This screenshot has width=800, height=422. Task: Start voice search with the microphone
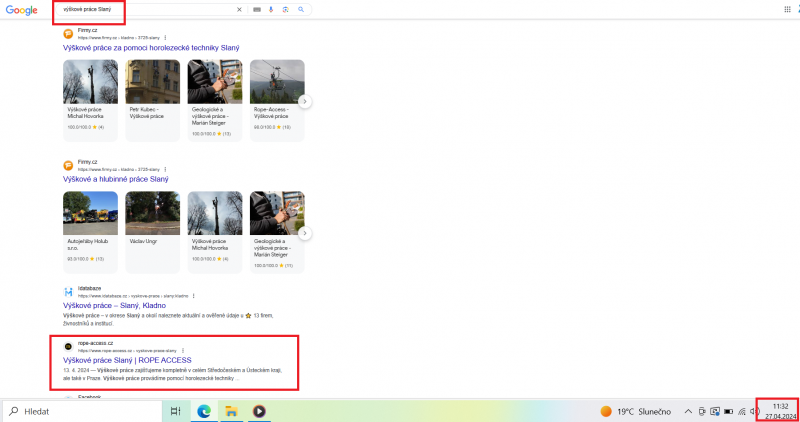[271, 10]
